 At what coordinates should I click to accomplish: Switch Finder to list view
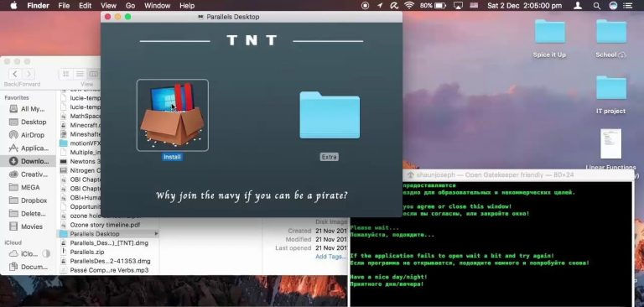[x=80, y=74]
